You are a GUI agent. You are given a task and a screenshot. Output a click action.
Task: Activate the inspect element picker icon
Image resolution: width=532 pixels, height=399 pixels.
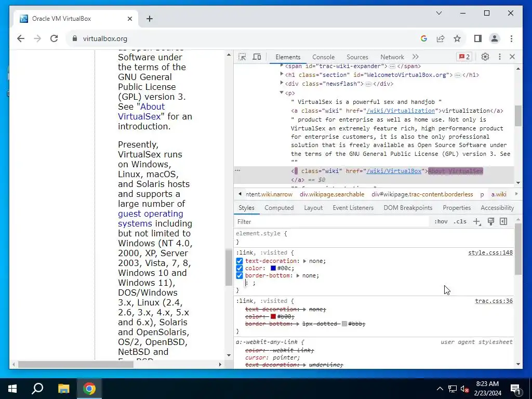click(242, 57)
